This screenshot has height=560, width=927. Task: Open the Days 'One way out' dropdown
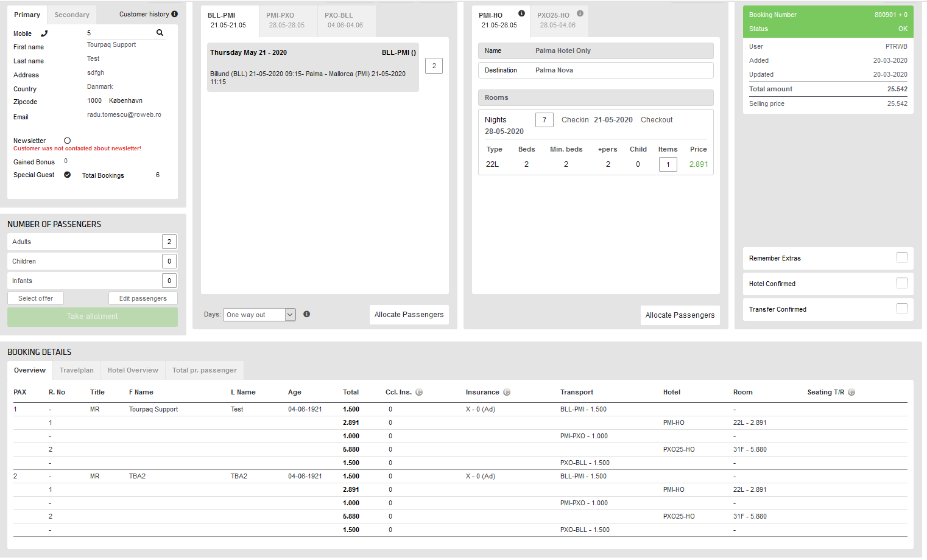[x=259, y=315]
